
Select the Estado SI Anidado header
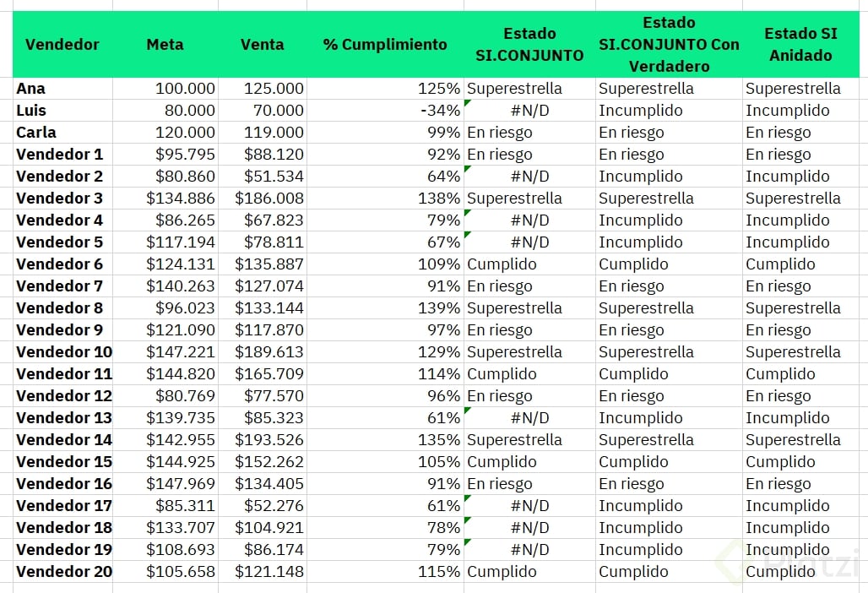coord(800,44)
